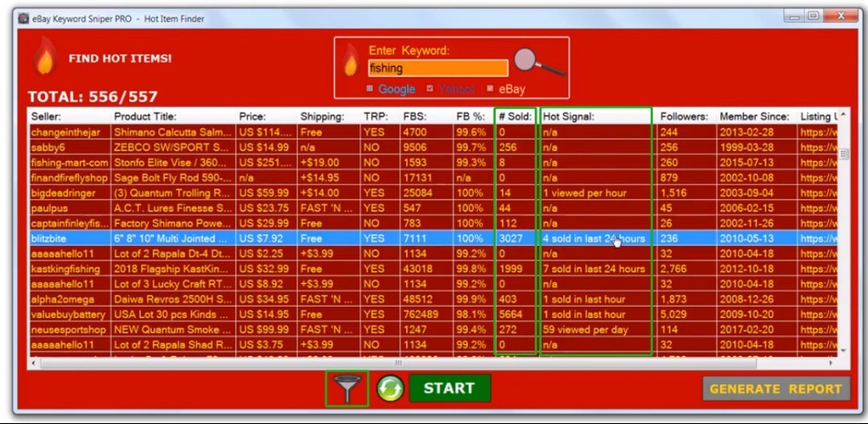
Task: Select the row for seller neusesportshop
Action: tap(433, 330)
